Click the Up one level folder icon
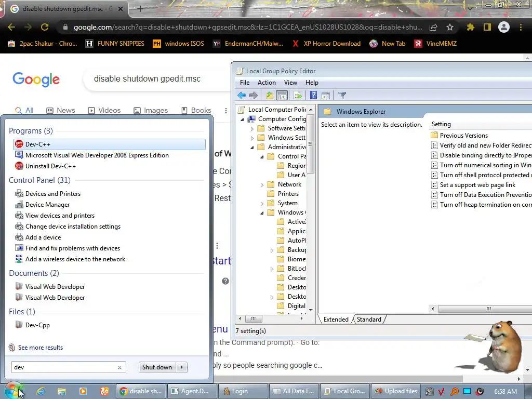 click(270, 96)
